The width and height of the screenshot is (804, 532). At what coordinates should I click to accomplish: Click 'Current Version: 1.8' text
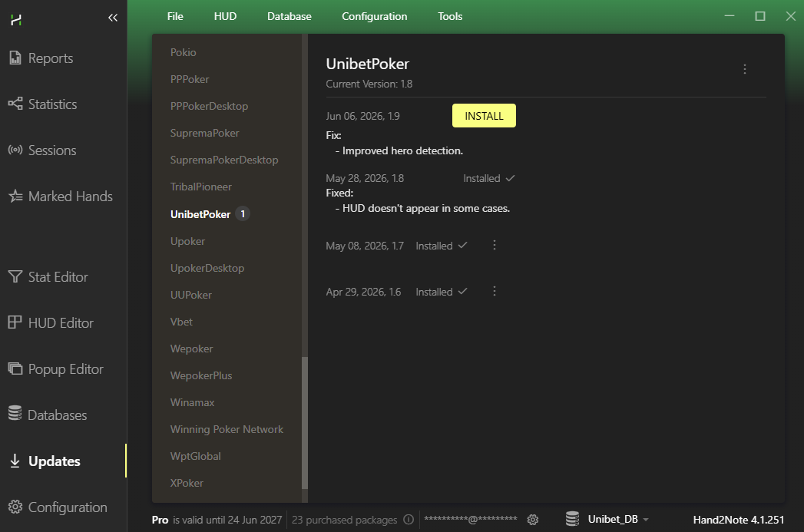pyautogui.click(x=369, y=84)
